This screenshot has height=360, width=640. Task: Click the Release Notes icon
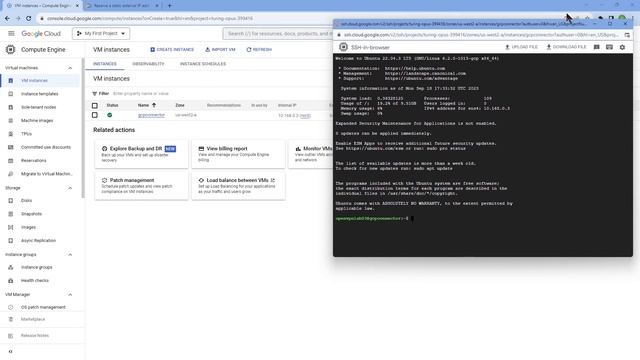11,336
